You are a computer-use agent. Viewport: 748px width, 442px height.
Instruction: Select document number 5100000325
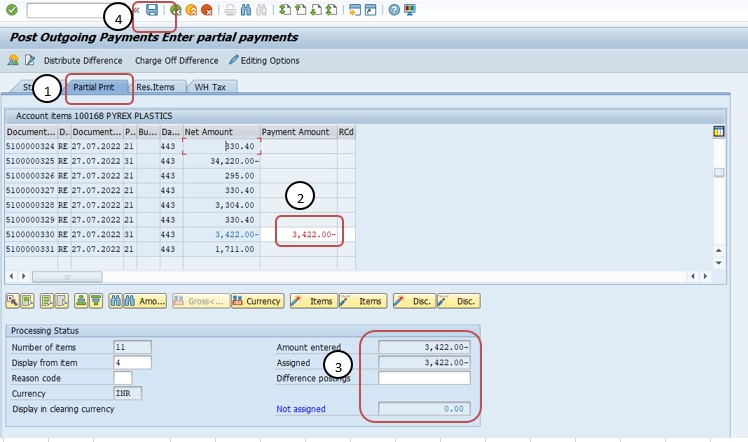tap(31, 161)
